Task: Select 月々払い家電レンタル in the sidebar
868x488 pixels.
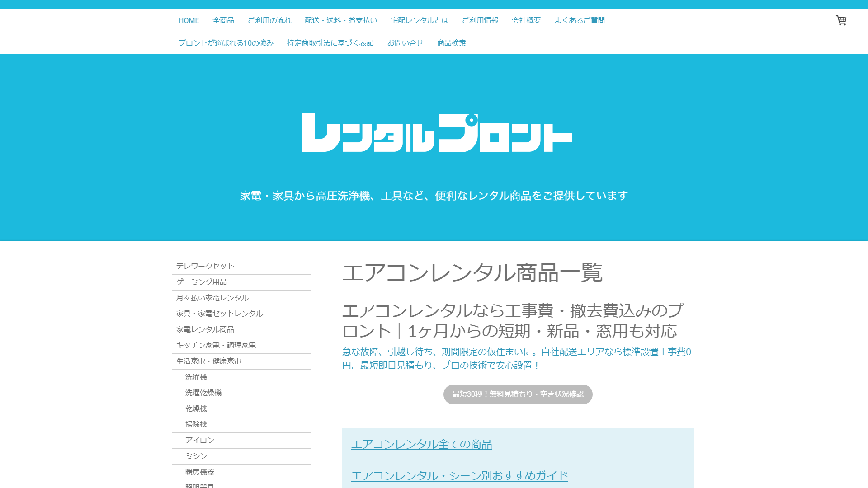Action: 241,298
